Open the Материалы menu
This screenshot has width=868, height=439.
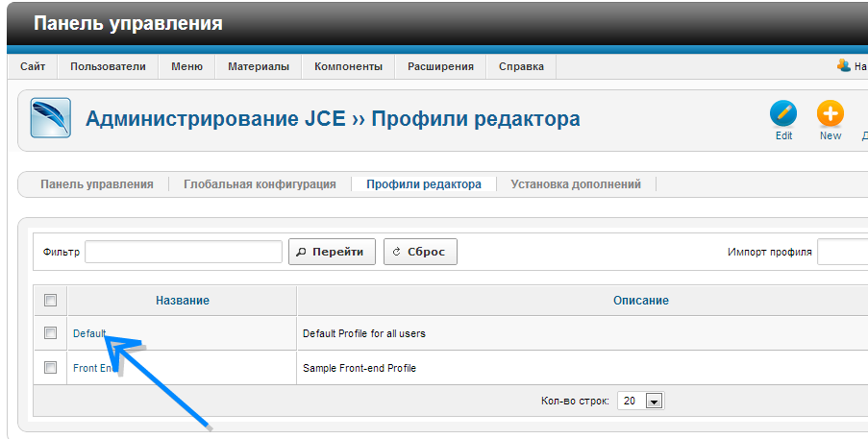258,66
